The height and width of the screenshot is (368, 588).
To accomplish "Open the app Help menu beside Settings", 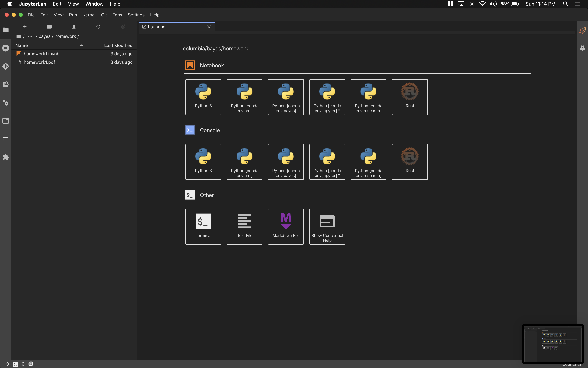I will coord(155,15).
